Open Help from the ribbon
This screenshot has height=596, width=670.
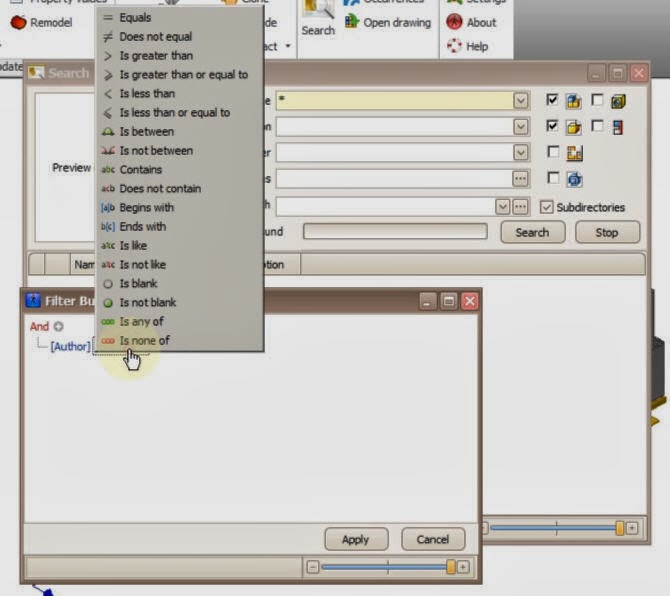coord(467,46)
